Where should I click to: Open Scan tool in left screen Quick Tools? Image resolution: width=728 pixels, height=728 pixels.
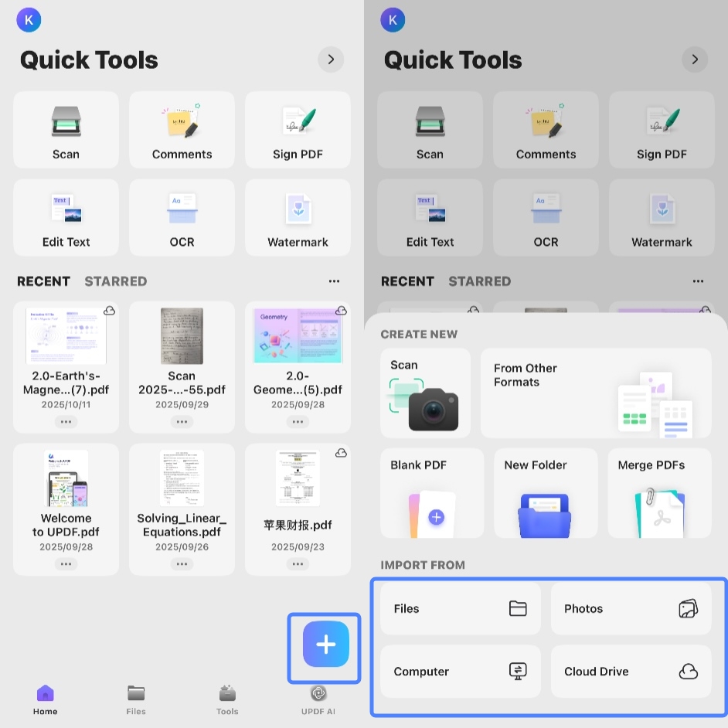click(x=66, y=130)
